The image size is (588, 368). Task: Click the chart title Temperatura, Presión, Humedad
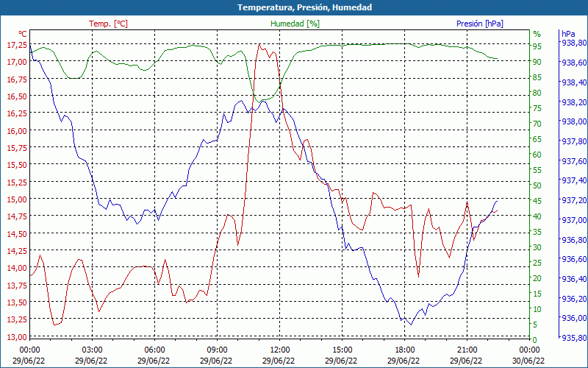304,7
